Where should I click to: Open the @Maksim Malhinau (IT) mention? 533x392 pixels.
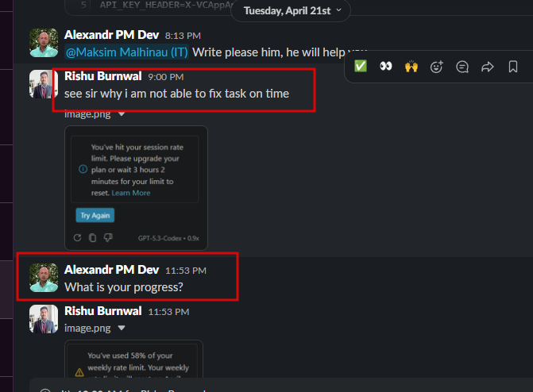(x=126, y=52)
